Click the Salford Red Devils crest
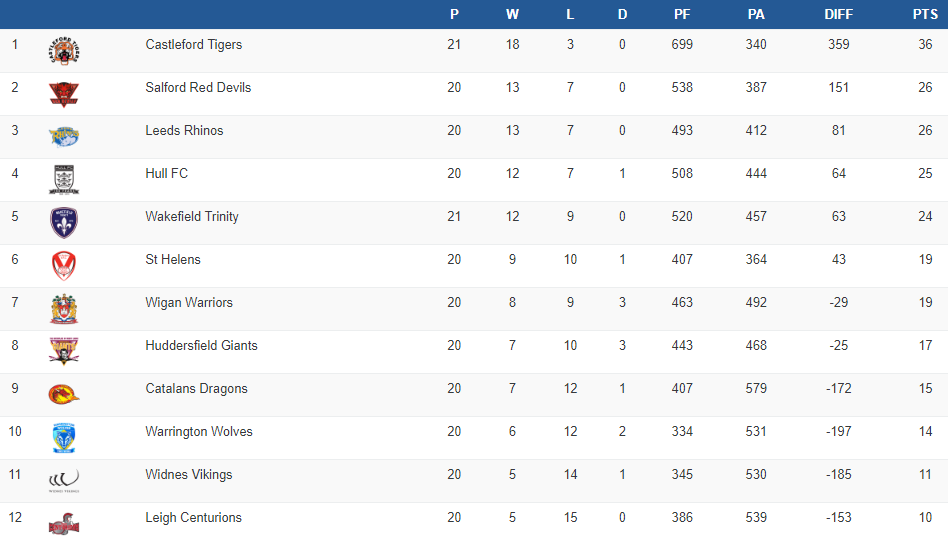 click(x=64, y=94)
